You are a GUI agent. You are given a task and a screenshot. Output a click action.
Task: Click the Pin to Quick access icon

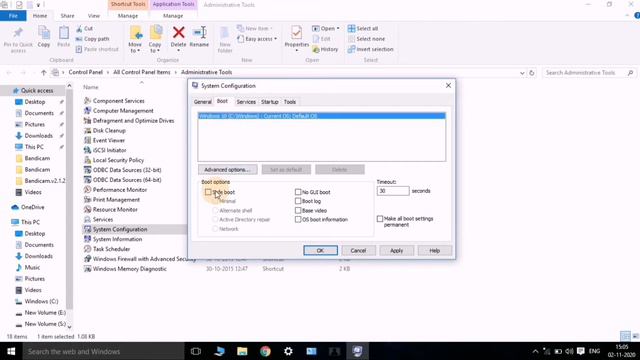(x=18, y=33)
